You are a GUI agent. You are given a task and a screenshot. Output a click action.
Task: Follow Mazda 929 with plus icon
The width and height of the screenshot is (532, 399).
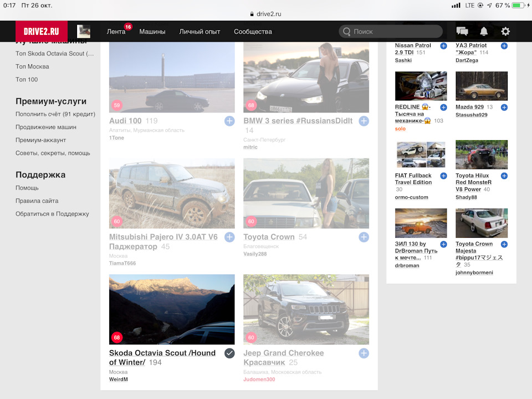[x=504, y=107]
